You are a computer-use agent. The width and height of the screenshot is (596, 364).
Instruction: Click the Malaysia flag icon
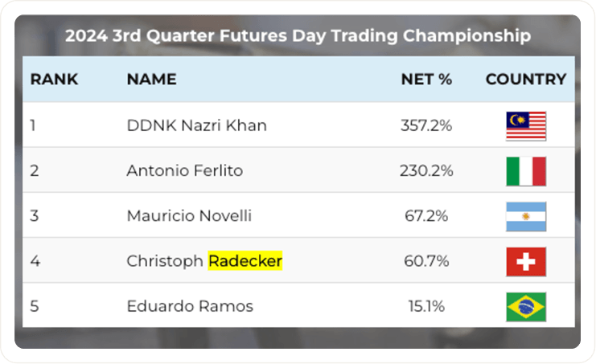[526, 125]
